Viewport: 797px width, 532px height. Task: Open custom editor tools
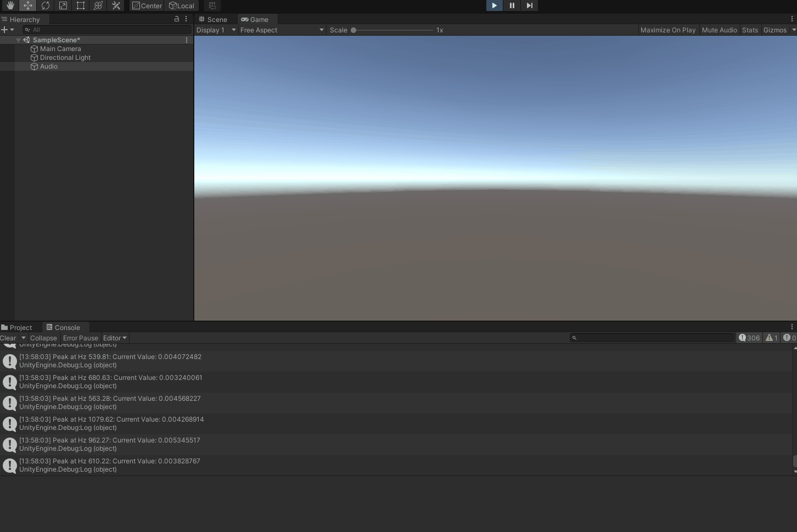tap(116, 5)
